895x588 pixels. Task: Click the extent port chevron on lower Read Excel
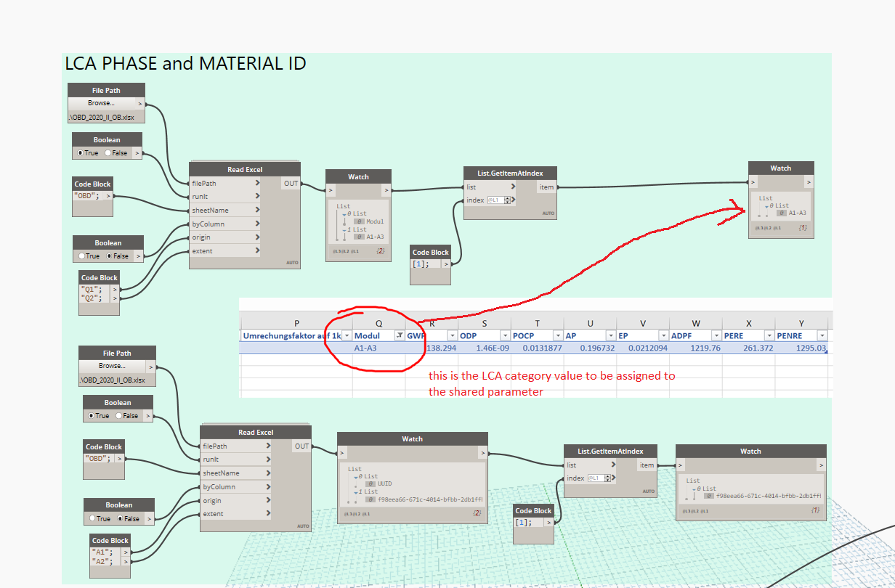pos(270,514)
